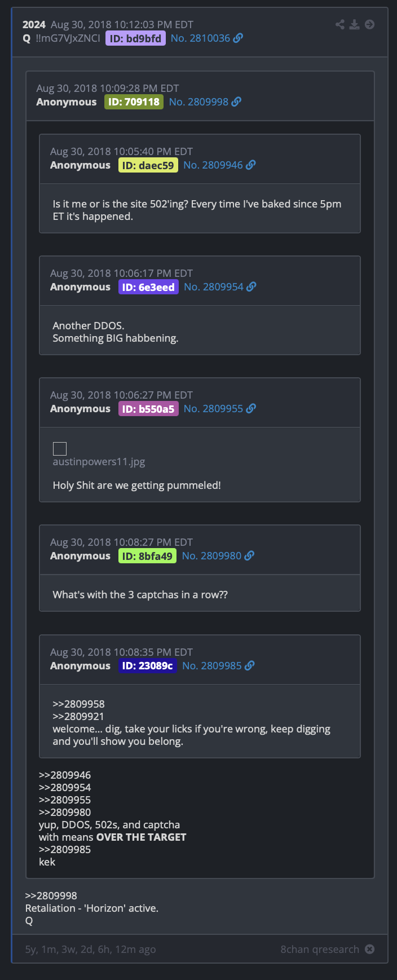397x980 pixels.
Task: Click link icon beside No. 2809998
Action: pos(236,102)
